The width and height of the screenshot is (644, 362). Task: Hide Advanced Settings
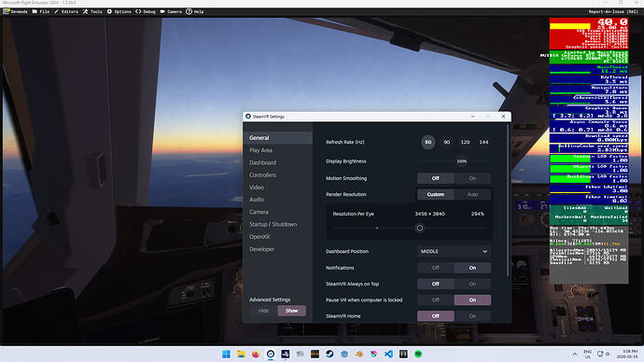pos(263,311)
